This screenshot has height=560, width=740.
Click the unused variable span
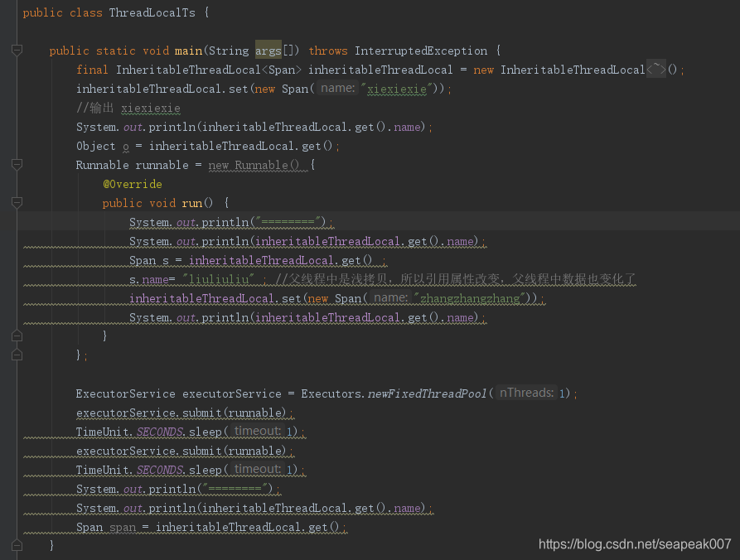(123, 528)
